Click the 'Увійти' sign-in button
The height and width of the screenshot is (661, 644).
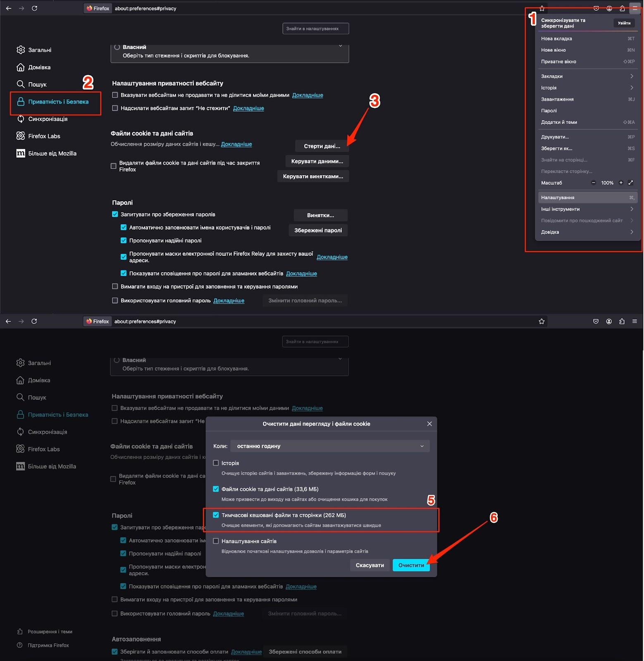(624, 23)
